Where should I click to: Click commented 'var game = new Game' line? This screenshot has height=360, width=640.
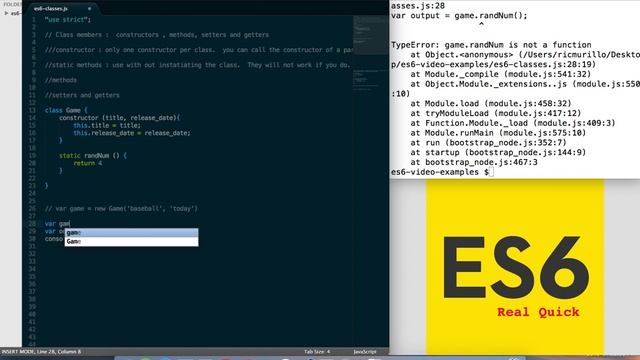pyautogui.click(x=121, y=209)
